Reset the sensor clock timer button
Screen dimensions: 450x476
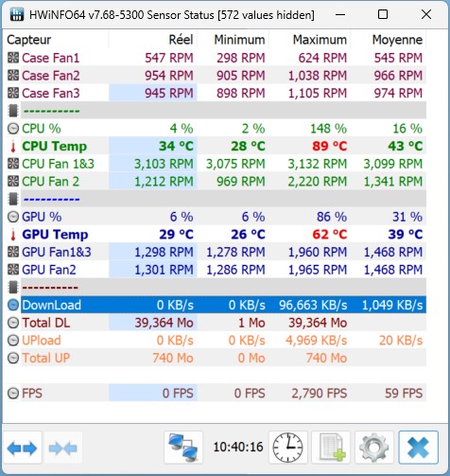coord(287,448)
